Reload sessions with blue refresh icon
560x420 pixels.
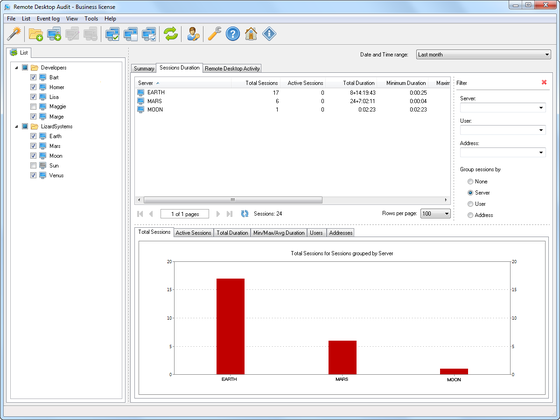[x=245, y=214]
